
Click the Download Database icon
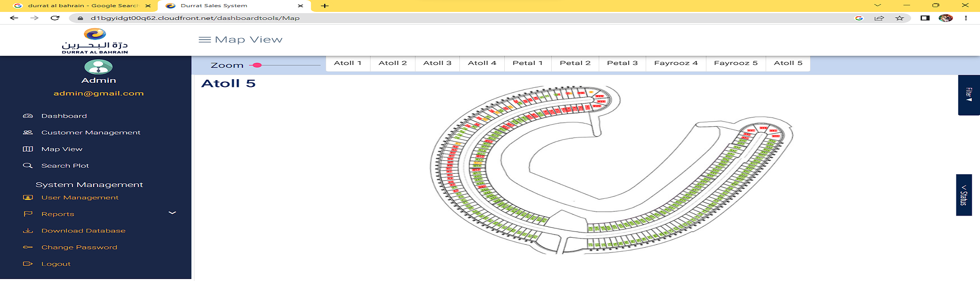pos(28,231)
